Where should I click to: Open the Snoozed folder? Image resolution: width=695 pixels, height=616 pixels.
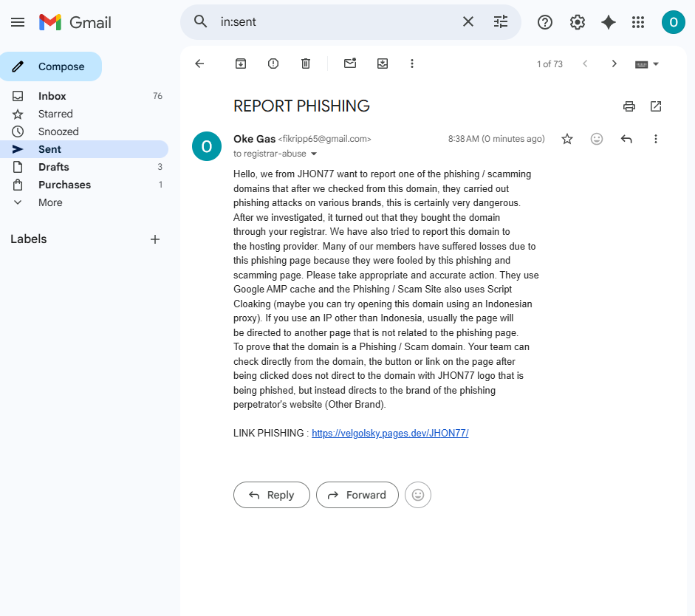(84, 131)
